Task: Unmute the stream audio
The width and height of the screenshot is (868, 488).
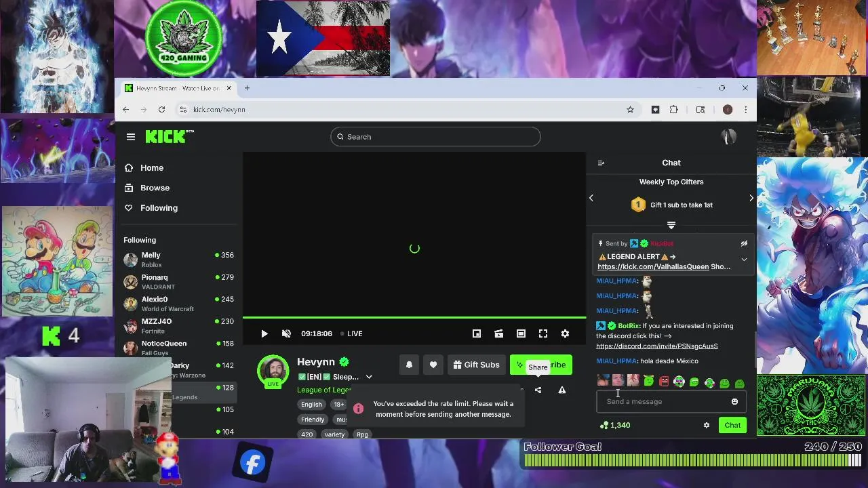Action: [x=286, y=333]
